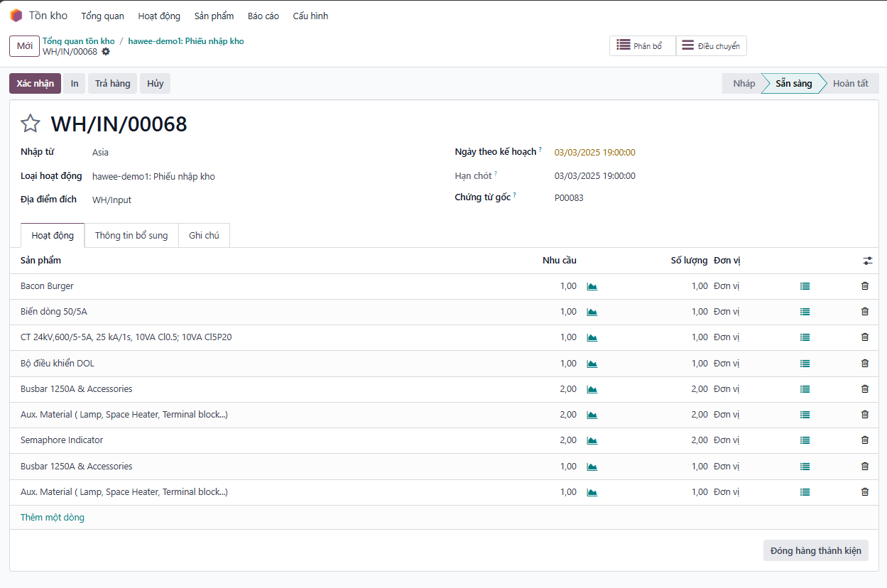Viewport: 887px width, 588px height.
Task: Open detailed operations list for Bộ điều khiển DOL
Action: click(x=805, y=364)
